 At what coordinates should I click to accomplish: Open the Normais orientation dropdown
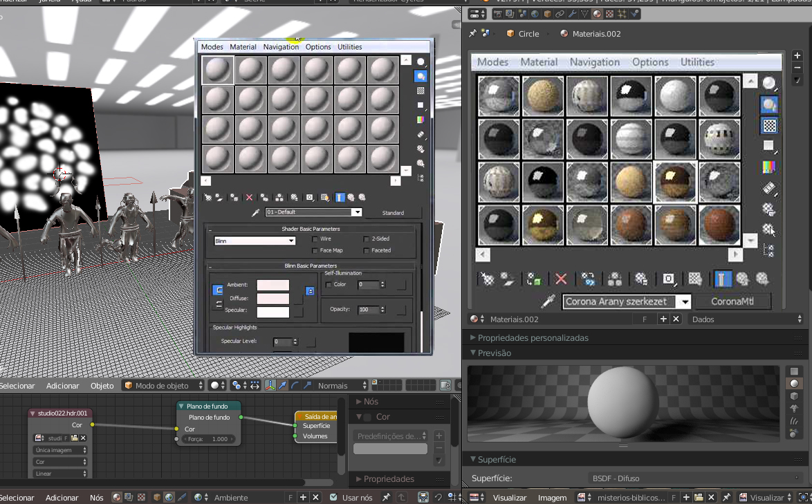click(342, 386)
